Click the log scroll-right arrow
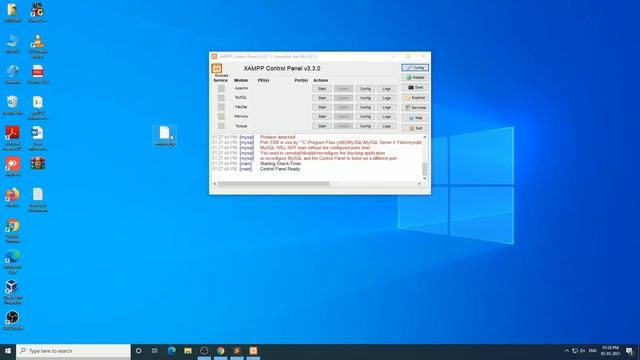This screenshot has width=640, height=360. [419, 184]
